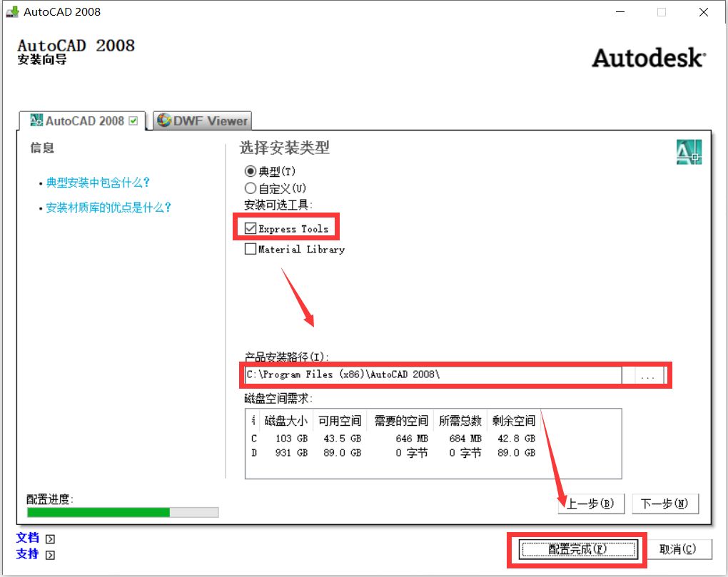This screenshot has height=577, width=728.
Task: Select the 自定义(U) radio button
Action: click(251, 188)
